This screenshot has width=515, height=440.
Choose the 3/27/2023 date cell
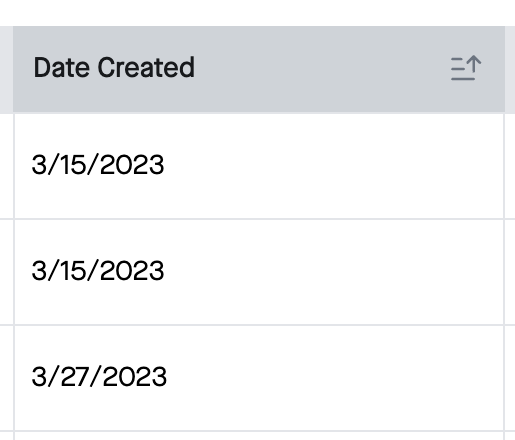(x=259, y=378)
